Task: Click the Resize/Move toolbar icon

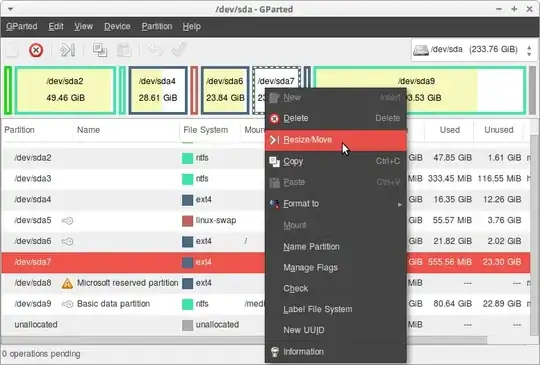Action: coord(68,50)
